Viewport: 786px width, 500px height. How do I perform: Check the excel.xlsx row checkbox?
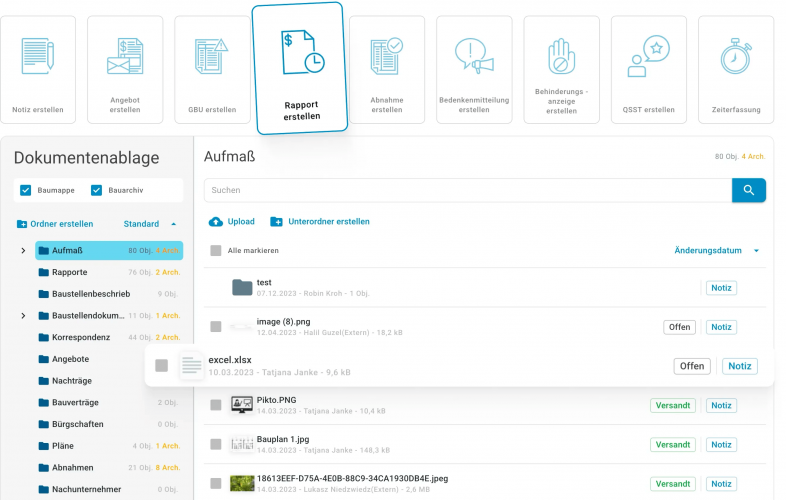(x=161, y=366)
